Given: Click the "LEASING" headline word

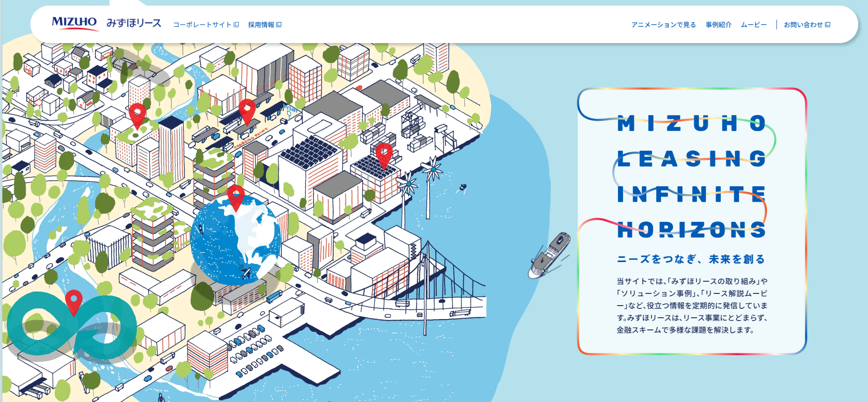Looking at the screenshot, I should (692, 159).
